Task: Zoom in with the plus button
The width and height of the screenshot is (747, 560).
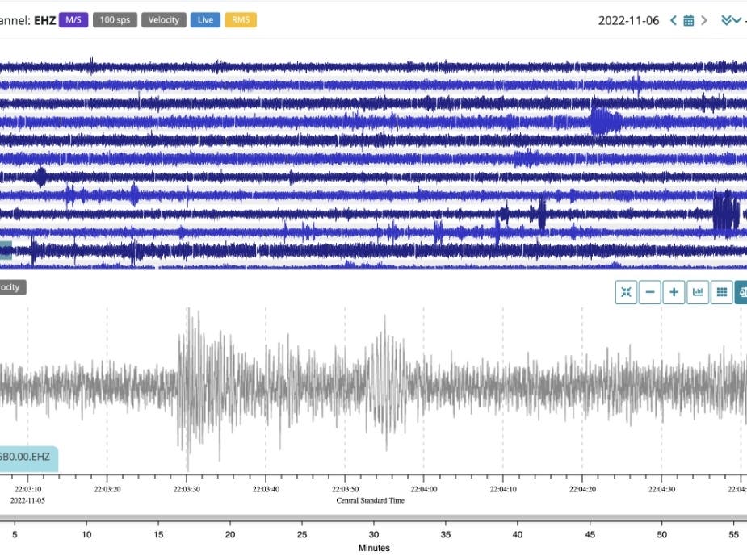Action: pos(674,293)
